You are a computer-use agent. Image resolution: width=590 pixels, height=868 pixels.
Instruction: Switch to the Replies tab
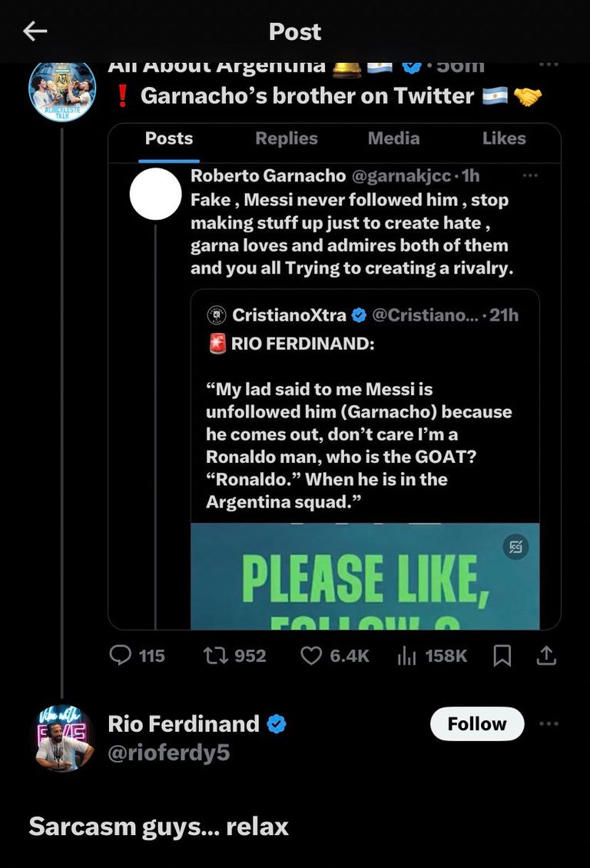(x=286, y=138)
